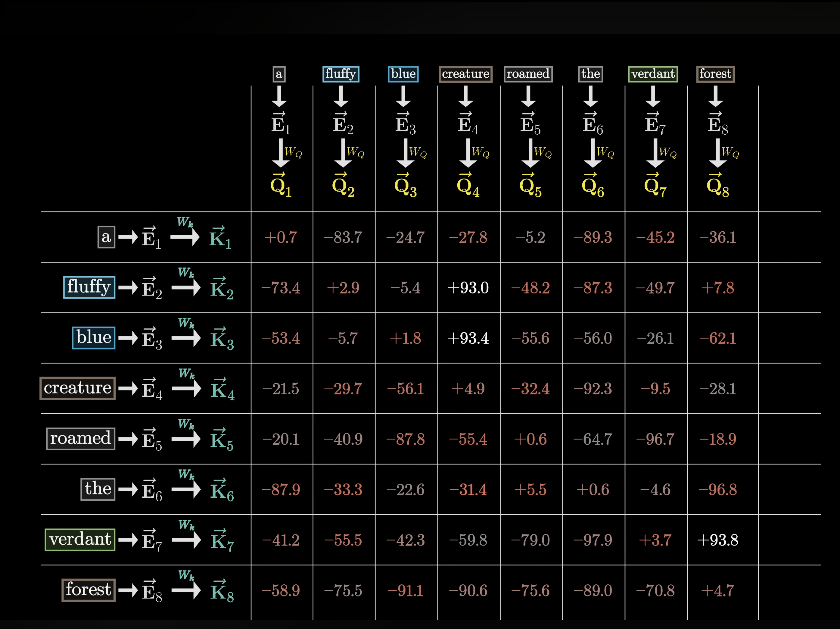The image size is (840, 629).
Task: Select the +4.7 cell
Action: tap(717, 590)
